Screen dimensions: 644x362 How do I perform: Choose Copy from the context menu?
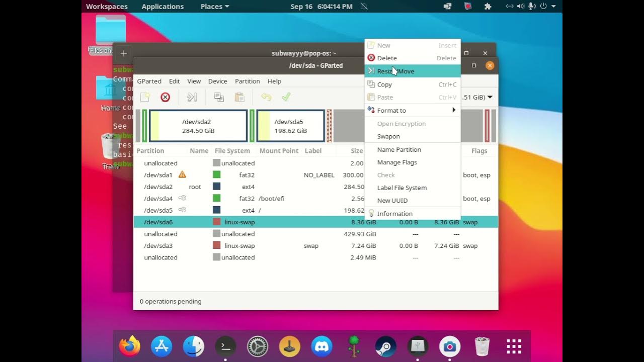413,84
